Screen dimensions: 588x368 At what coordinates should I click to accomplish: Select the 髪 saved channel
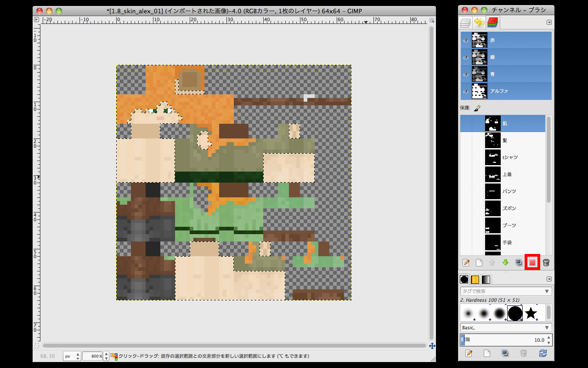pos(503,140)
